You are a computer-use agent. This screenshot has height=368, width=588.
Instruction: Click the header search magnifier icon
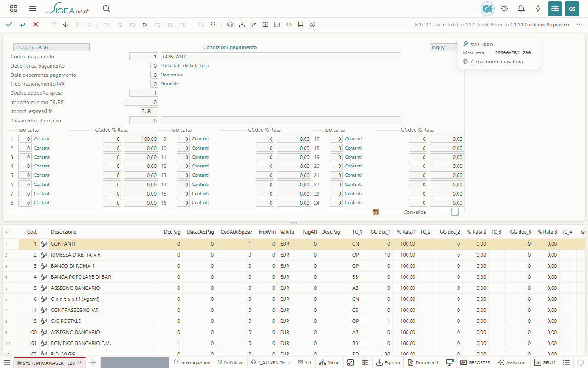pos(107,9)
